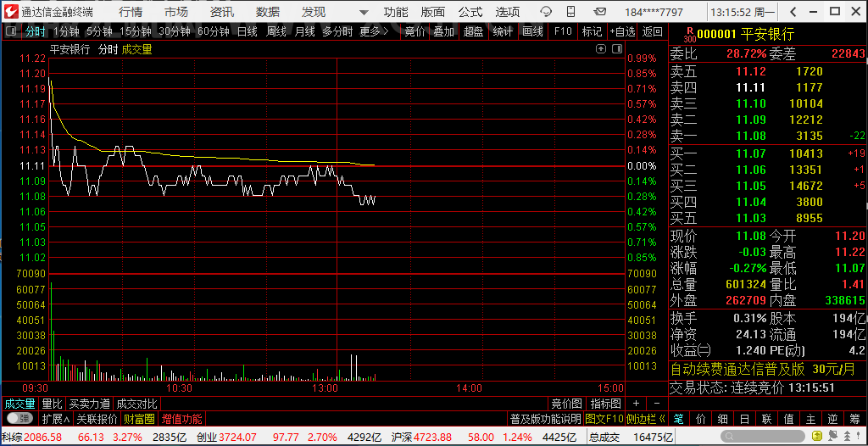The height and width of the screenshot is (446, 868).
Task: Click the 返回 back button
Action: [653, 31]
